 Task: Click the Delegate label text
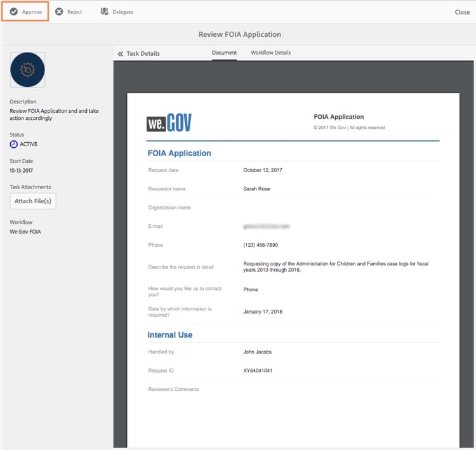click(122, 12)
